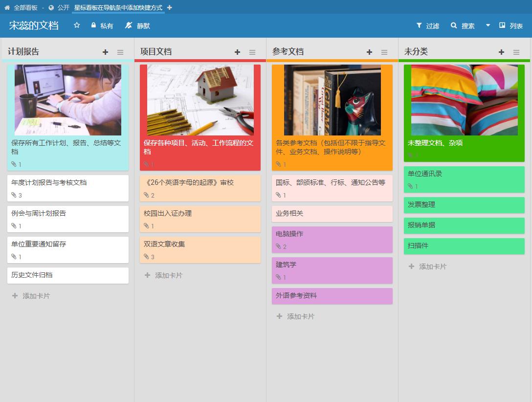Screen dimensions: 532x402
Task: Add starred board shortcut with plus icon
Action: coord(170,7)
